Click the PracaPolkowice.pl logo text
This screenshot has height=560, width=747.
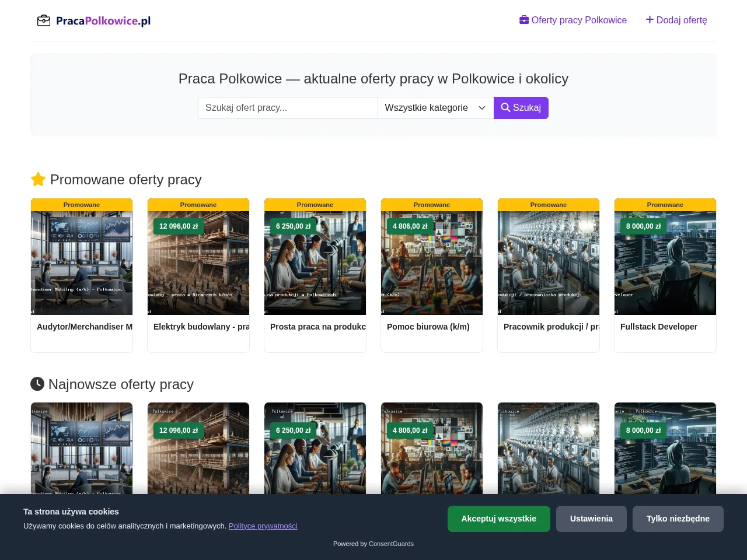pyautogui.click(x=103, y=21)
